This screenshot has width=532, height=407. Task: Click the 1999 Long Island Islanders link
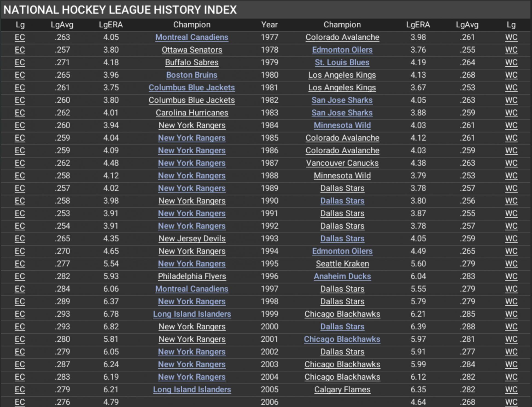[191, 314]
